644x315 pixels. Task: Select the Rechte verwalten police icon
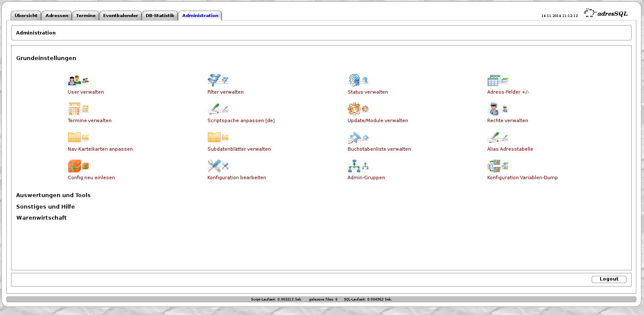[497, 109]
